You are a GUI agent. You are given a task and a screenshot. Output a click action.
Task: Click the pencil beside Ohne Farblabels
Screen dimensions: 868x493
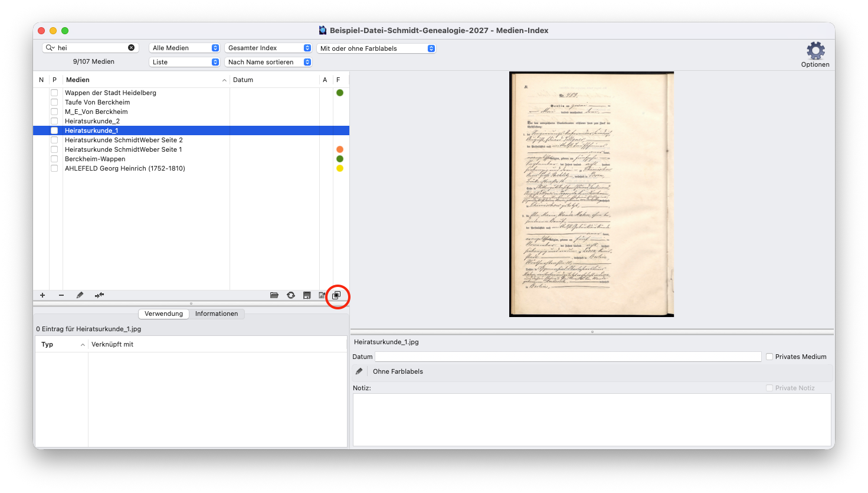pos(359,371)
